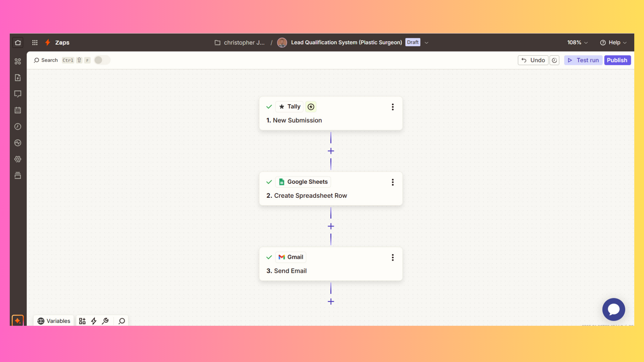Open three-dot menu on Google Sheets step
Image resolution: width=644 pixels, height=362 pixels.
point(393,182)
